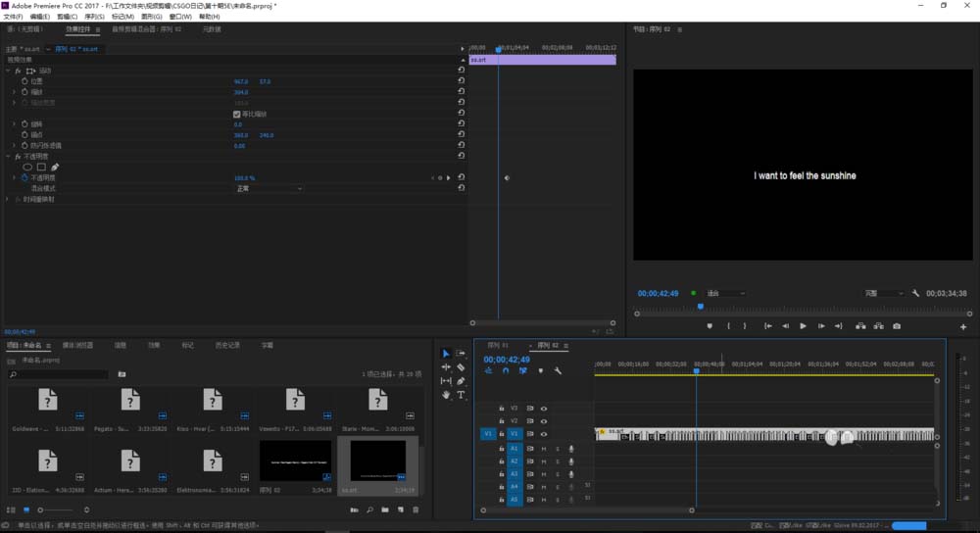Open the Sequence menu
The image size is (980, 533).
pyautogui.click(x=94, y=17)
